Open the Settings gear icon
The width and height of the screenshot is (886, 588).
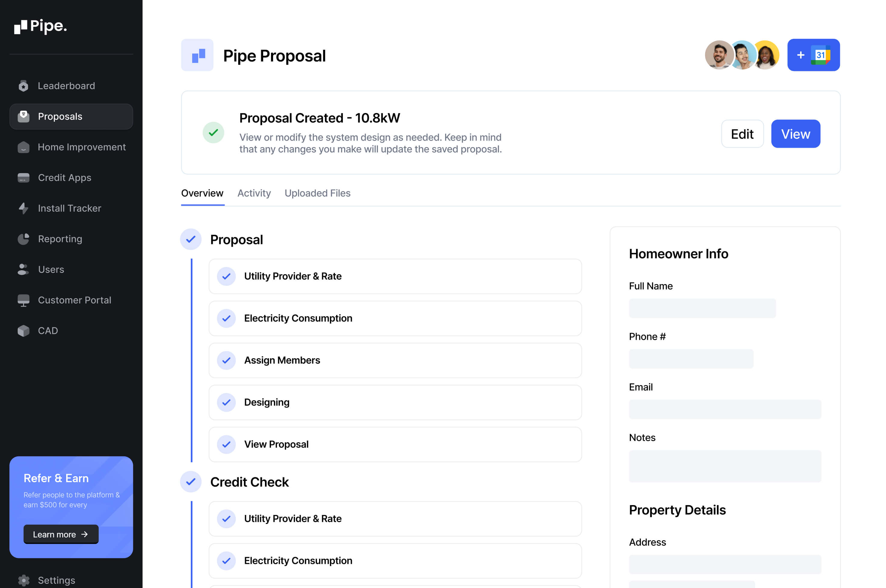click(x=23, y=580)
